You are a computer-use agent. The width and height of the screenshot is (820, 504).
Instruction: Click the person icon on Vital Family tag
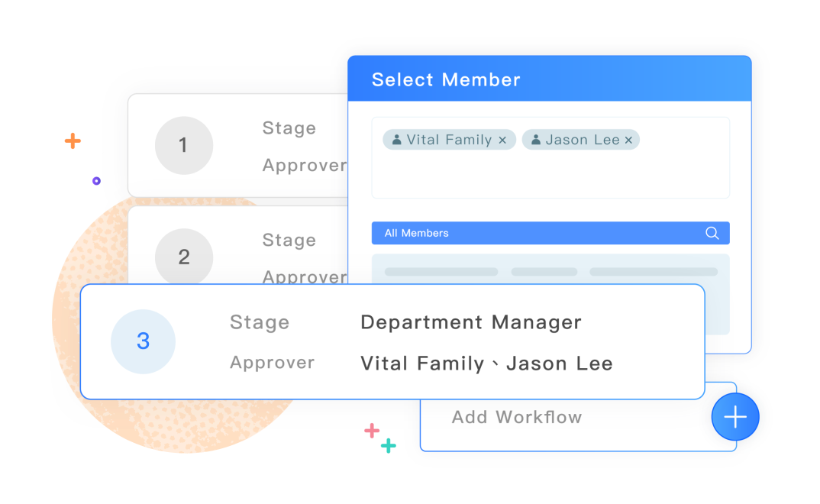(x=396, y=140)
